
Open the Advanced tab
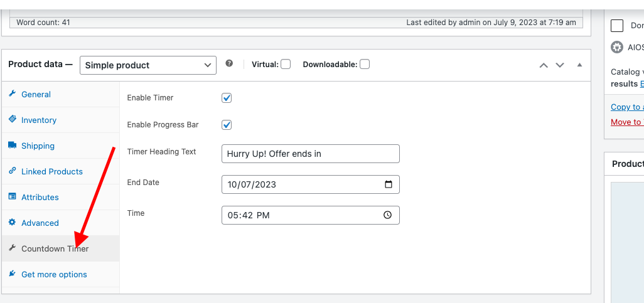[60, 223]
